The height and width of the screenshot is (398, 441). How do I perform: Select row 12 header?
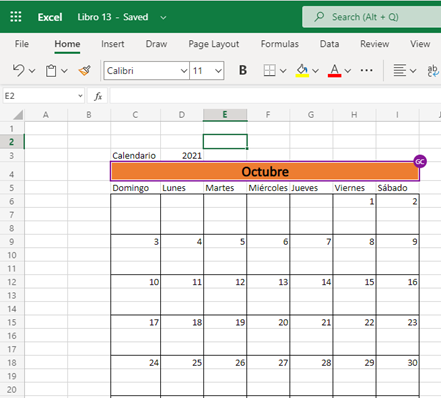[12, 282]
